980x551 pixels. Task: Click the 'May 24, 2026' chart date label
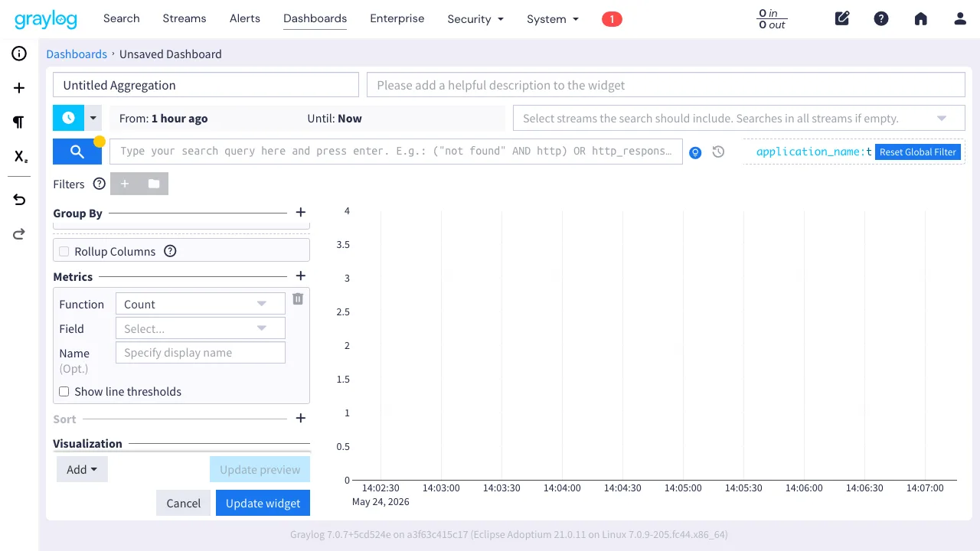click(381, 502)
